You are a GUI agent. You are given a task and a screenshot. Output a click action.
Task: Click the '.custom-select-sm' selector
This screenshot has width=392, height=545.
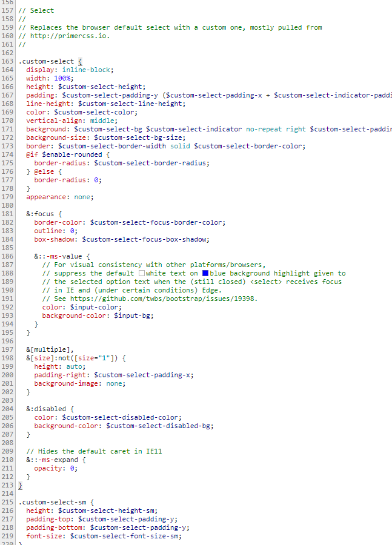point(52,502)
